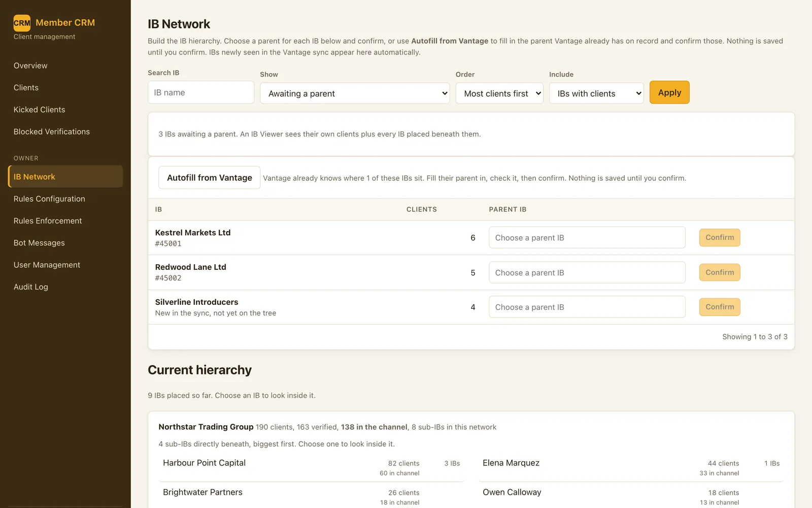Open the Show dropdown (Awaiting a parent)

tap(355, 93)
